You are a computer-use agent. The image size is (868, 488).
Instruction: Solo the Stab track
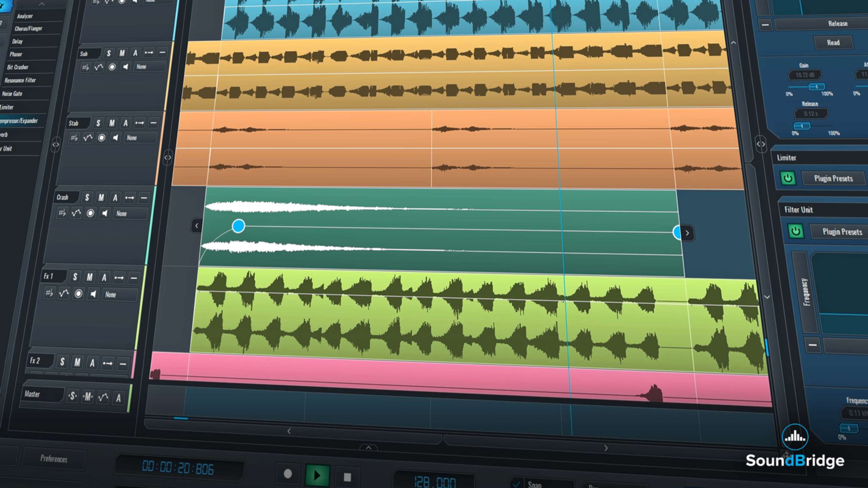(x=98, y=123)
